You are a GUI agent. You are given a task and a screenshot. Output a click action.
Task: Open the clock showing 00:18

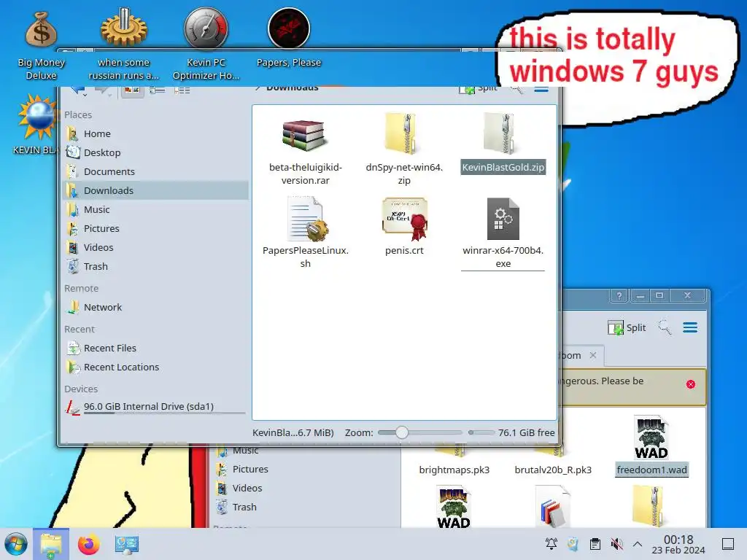[678, 544]
